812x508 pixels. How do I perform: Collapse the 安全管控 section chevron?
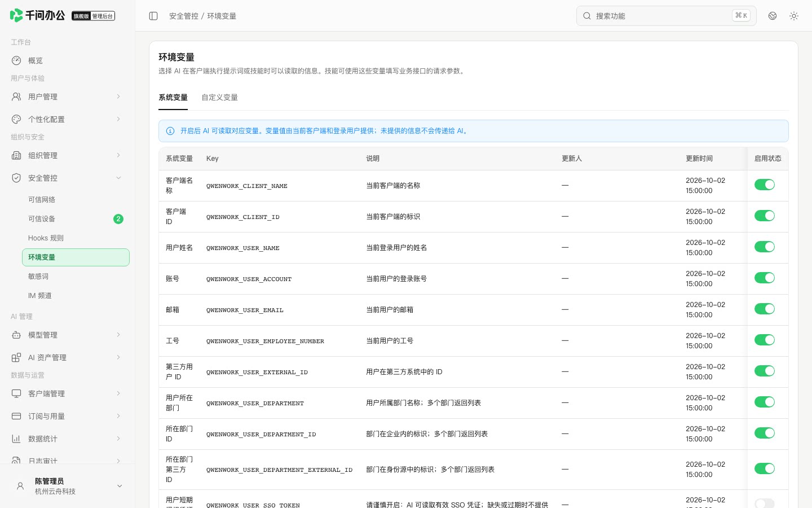point(118,178)
